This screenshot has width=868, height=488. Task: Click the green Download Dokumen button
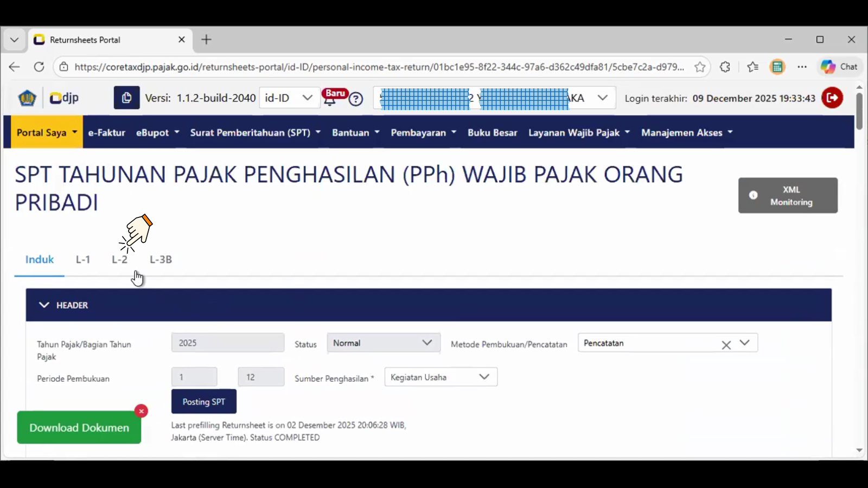coord(79,428)
